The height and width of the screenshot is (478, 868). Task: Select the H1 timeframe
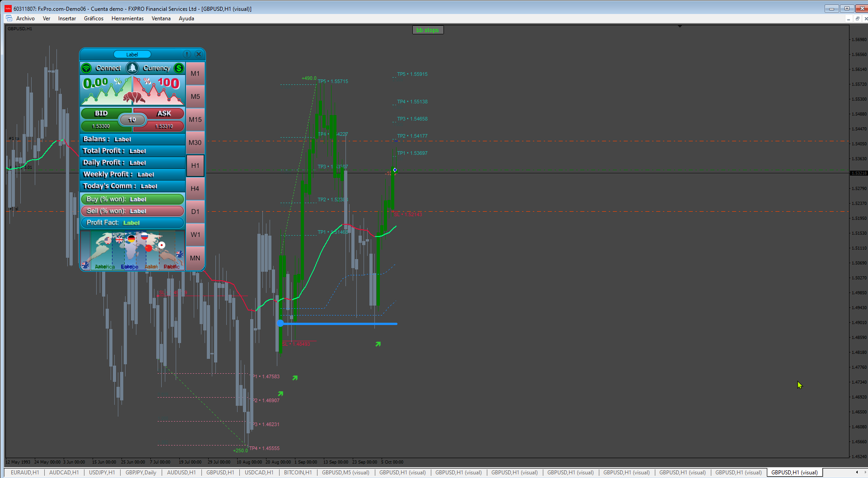click(x=195, y=165)
